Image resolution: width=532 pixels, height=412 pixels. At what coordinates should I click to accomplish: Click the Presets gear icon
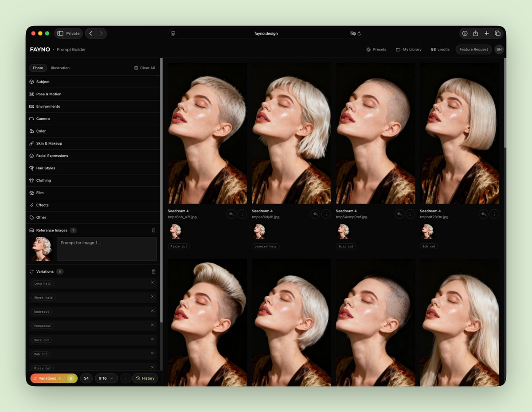point(368,50)
